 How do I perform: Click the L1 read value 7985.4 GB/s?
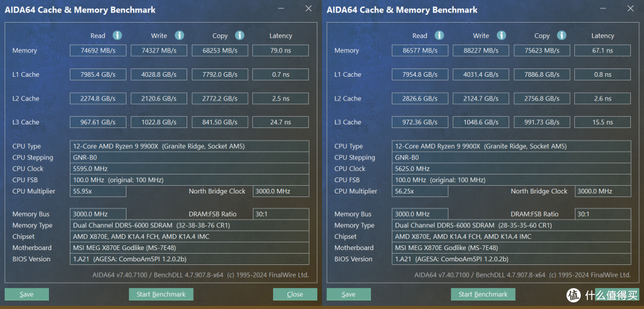98,74
